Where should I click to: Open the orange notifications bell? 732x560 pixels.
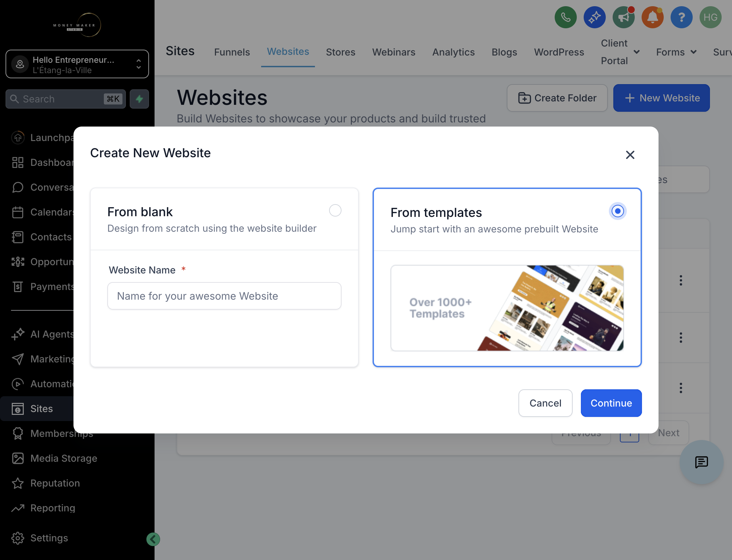click(x=653, y=17)
